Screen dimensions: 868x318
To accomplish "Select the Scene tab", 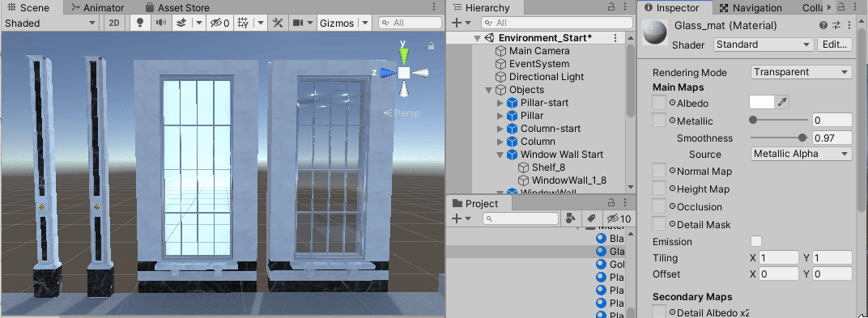I will tap(28, 8).
